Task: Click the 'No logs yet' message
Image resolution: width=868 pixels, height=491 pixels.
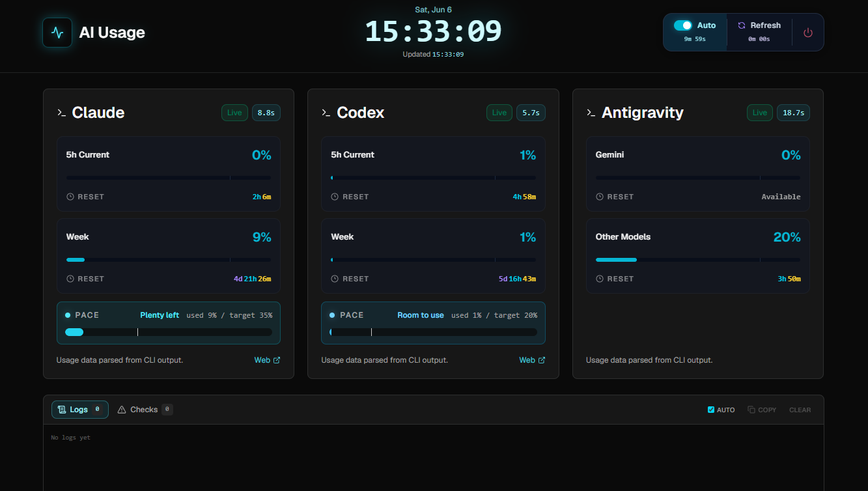Action: coord(70,438)
